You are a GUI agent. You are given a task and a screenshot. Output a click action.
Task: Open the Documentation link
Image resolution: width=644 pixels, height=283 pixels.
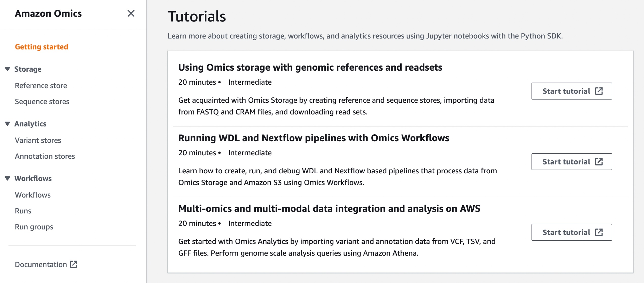coord(41,264)
